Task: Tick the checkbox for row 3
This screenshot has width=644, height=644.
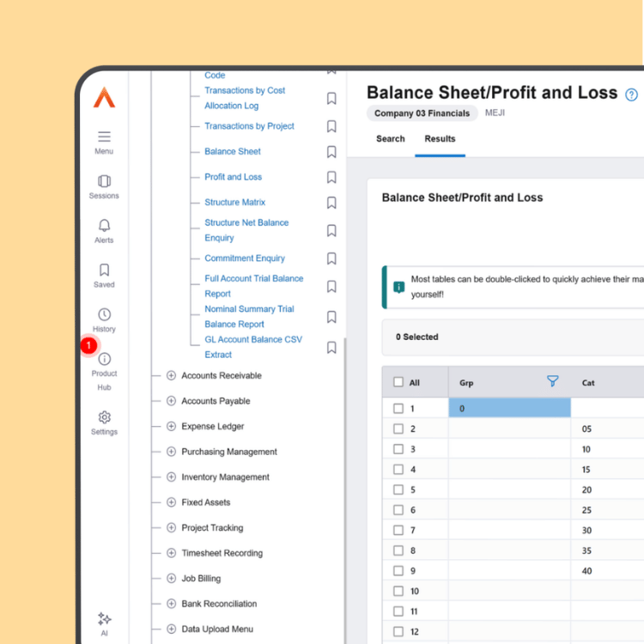Action: 398,449
